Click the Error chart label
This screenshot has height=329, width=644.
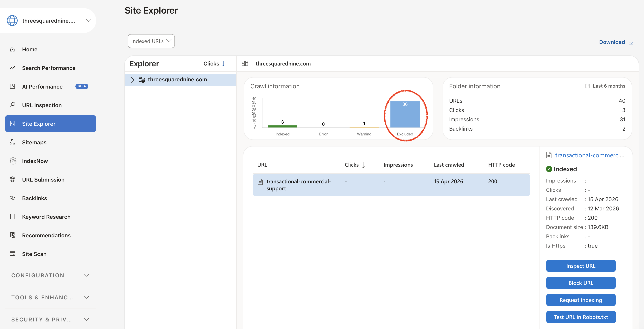pos(323,134)
